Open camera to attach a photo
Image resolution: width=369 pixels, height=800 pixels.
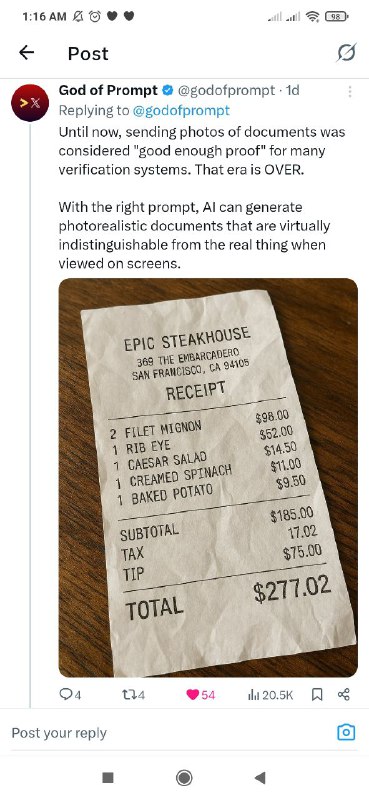(346, 733)
